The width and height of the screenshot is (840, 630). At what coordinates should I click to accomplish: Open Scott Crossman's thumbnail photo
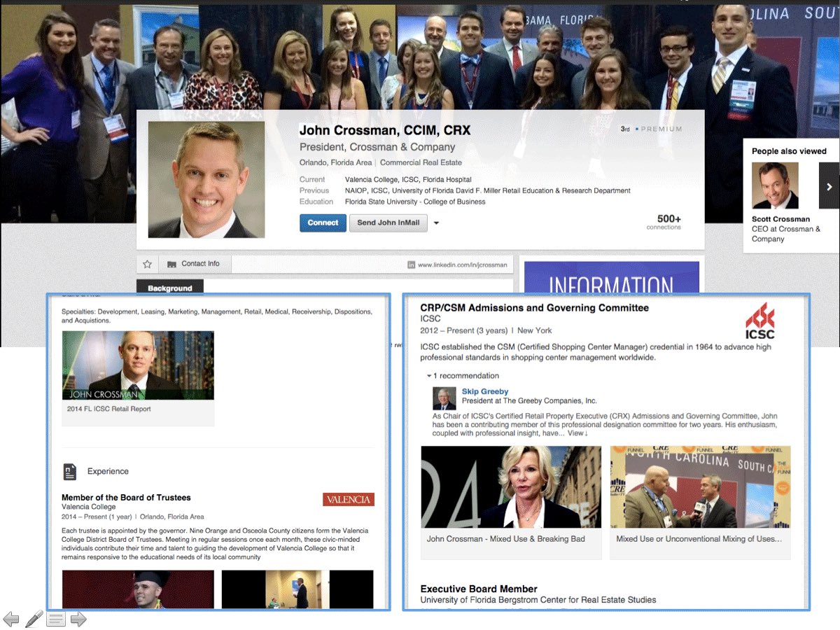click(x=775, y=185)
